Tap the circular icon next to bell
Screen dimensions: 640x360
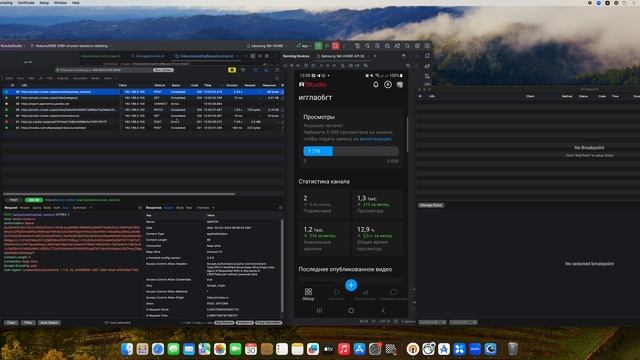tap(388, 84)
